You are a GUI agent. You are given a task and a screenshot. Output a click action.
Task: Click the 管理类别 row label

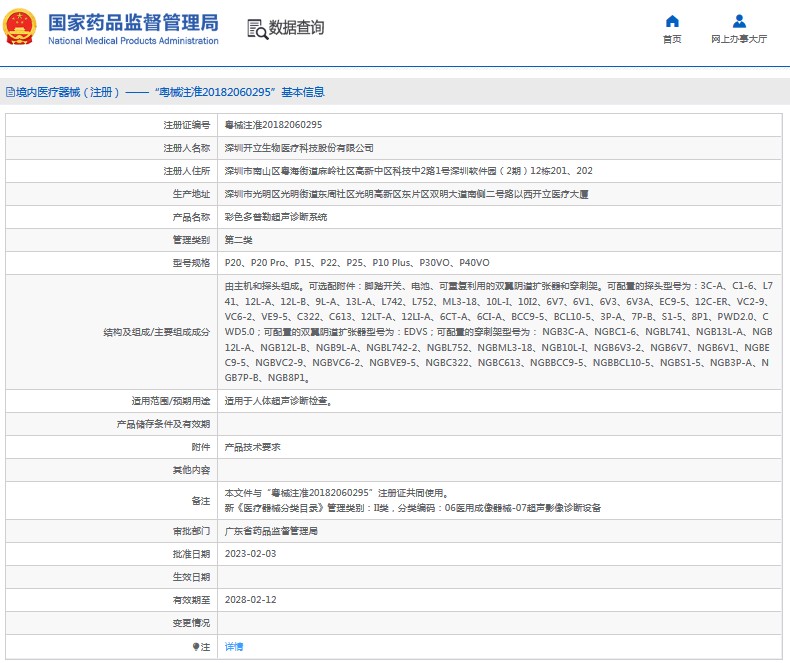tap(191, 240)
